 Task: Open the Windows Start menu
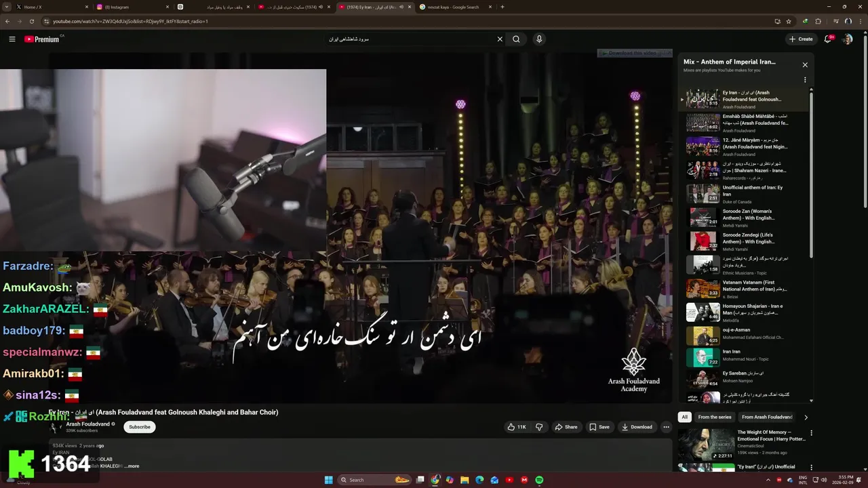click(x=329, y=480)
